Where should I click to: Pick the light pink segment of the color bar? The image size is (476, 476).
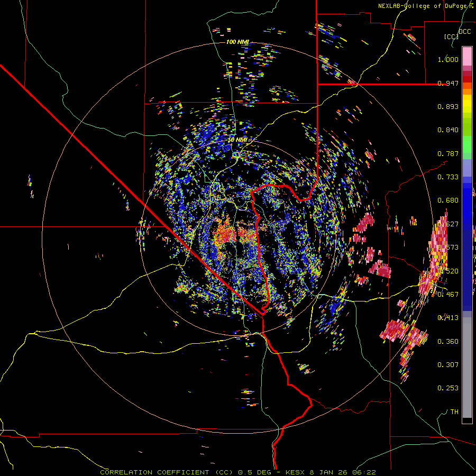coord(467,56)
